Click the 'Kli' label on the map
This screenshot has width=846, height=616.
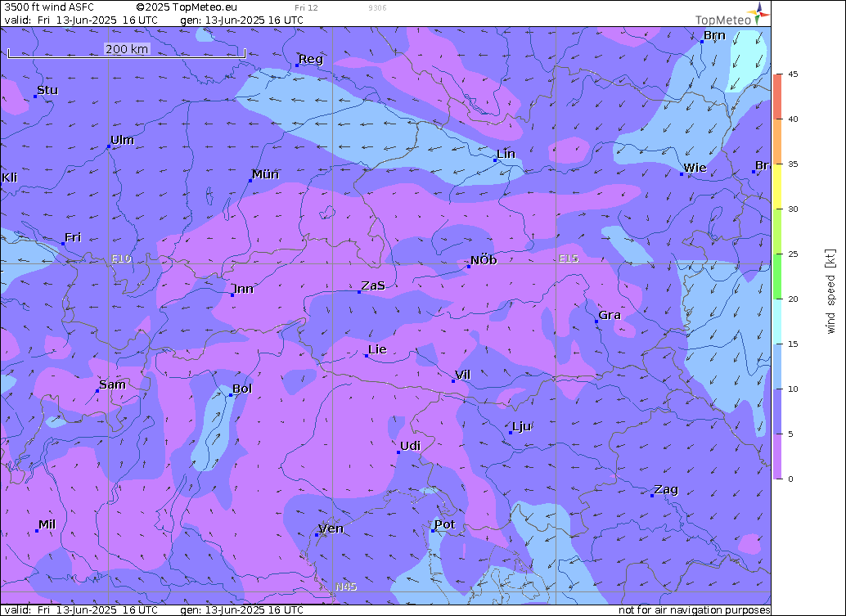click(10, 178)
